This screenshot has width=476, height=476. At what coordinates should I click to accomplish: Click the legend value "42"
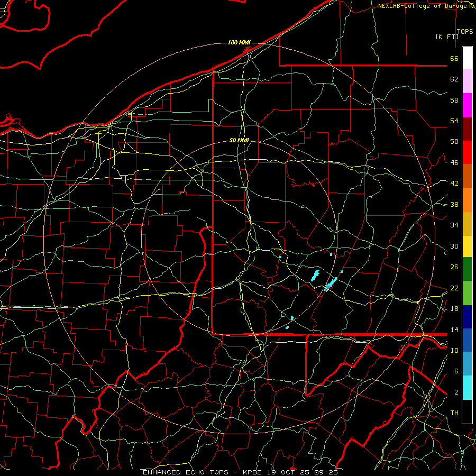pyautogui.click(x=454, y=184)
